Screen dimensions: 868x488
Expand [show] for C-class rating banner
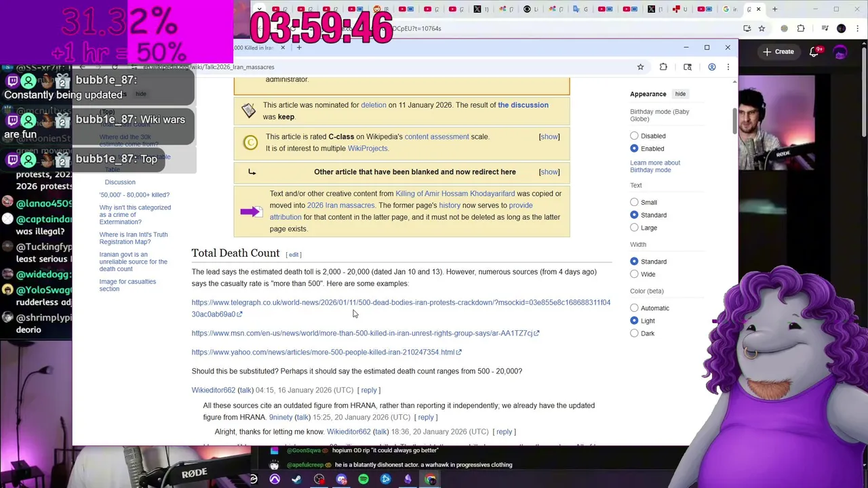pos(549,137)
